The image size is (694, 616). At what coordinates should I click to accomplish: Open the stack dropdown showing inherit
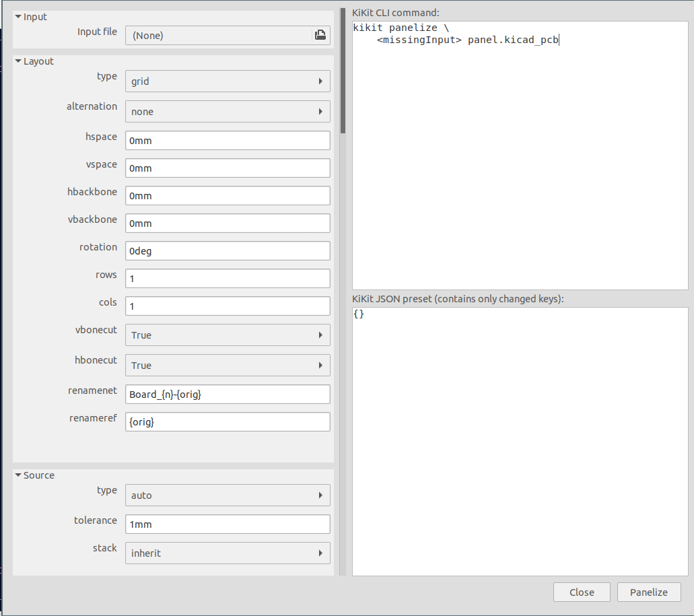pyautogui.click(x=228, y=553)
